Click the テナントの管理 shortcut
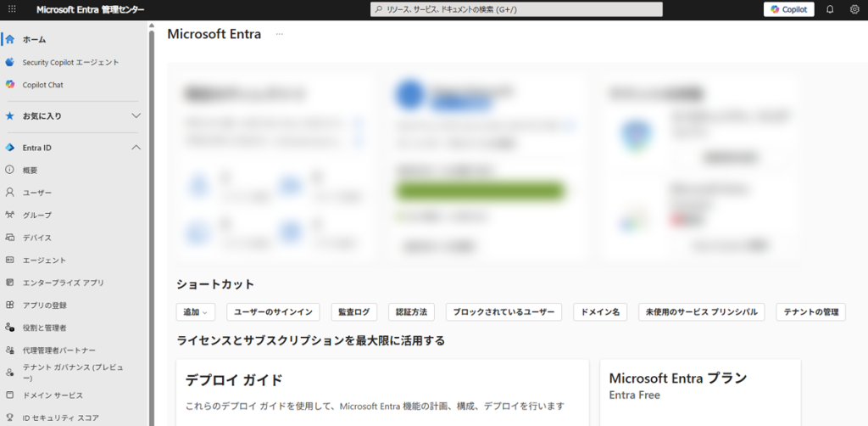Viewport: 868px width, 426px height. (811, 312)
